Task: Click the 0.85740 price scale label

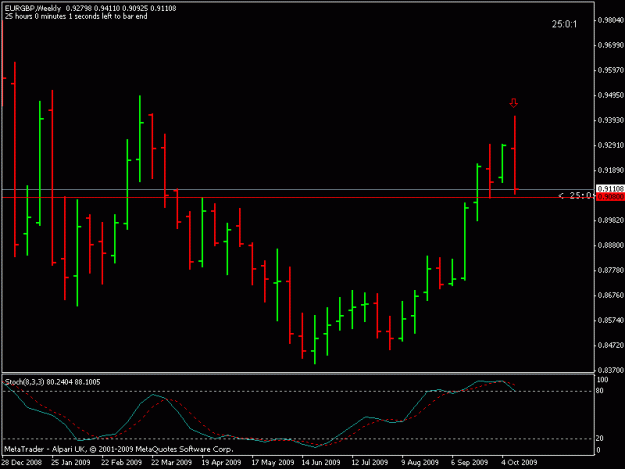Action: [x=610, y=320]
